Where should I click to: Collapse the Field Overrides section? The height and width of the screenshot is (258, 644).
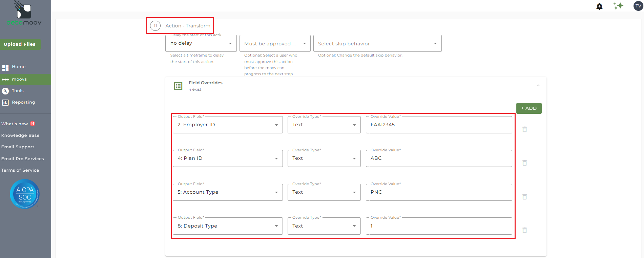tap(538, 86)
